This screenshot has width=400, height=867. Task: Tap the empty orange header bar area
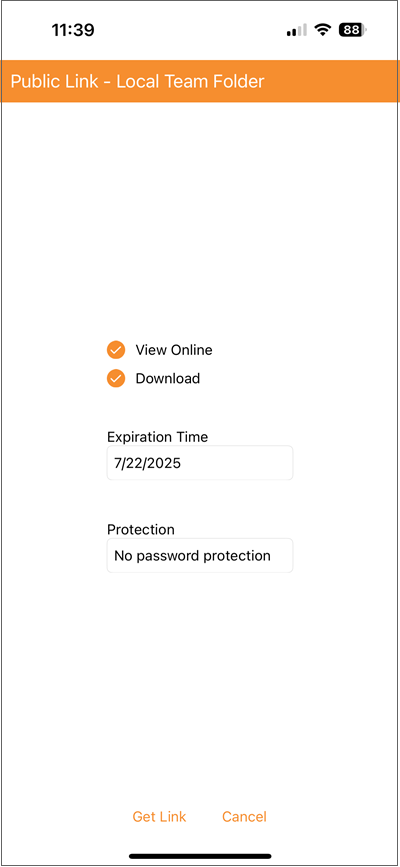332,81
